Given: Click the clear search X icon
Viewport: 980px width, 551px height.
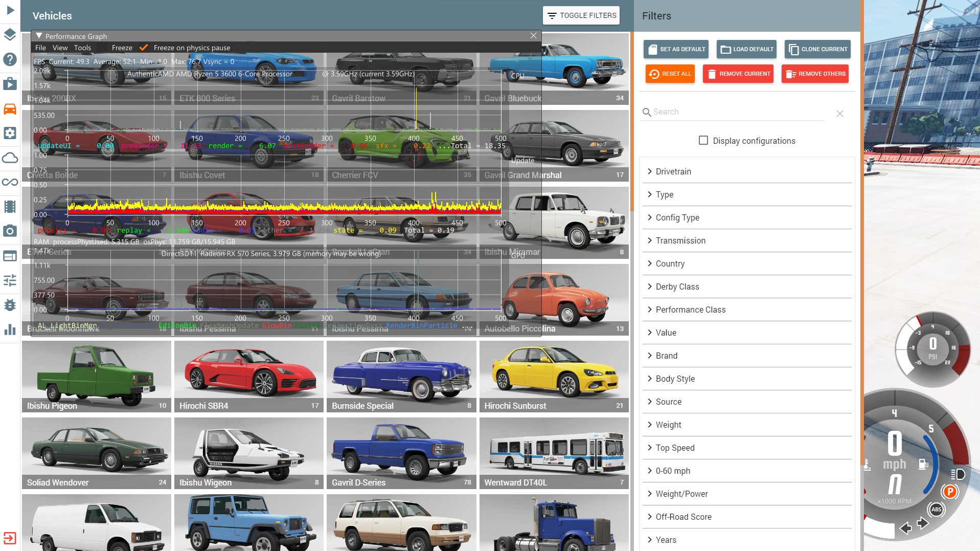Looking at the screenshot, I should click(839, 114).
